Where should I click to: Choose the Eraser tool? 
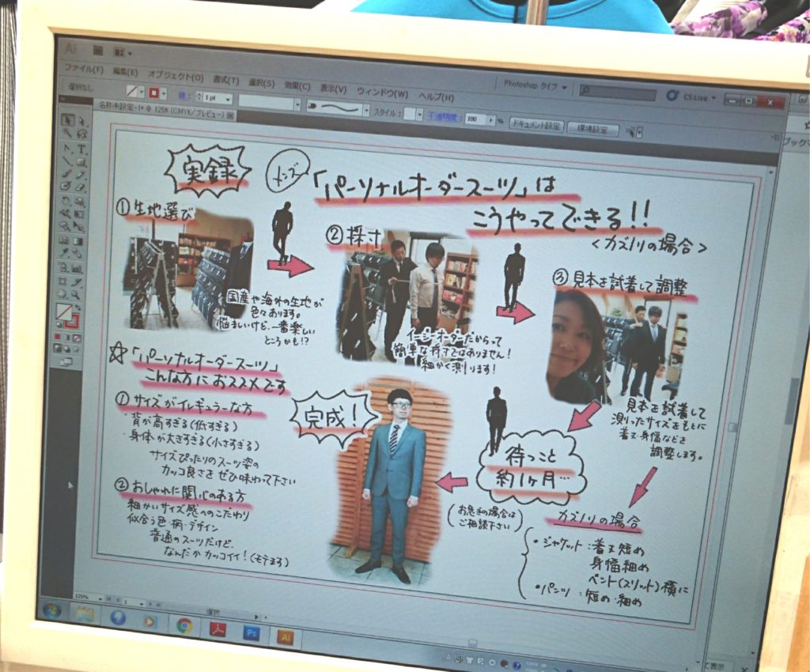click(81, 187)
